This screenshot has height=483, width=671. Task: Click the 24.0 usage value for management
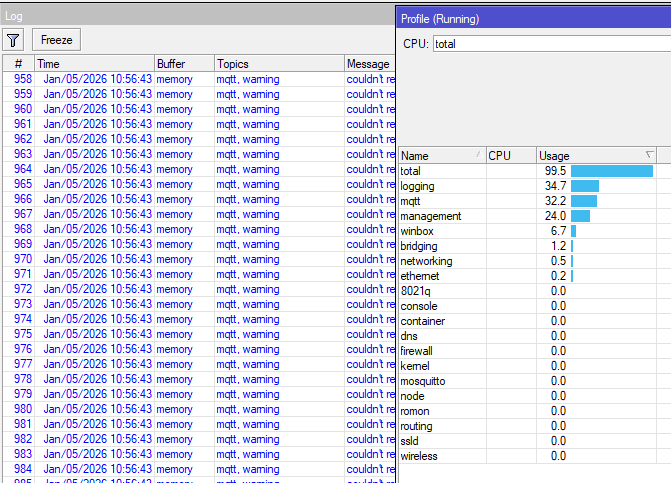pos(555,216)
